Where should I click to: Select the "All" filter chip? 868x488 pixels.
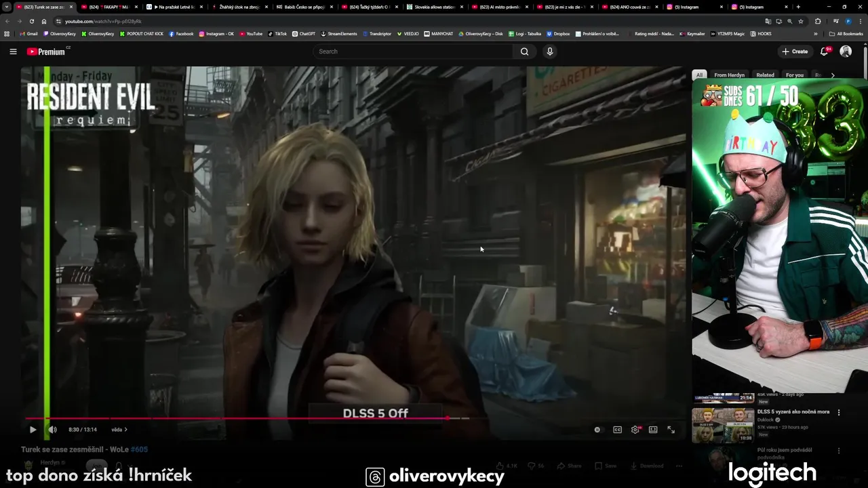coord(699,75)
